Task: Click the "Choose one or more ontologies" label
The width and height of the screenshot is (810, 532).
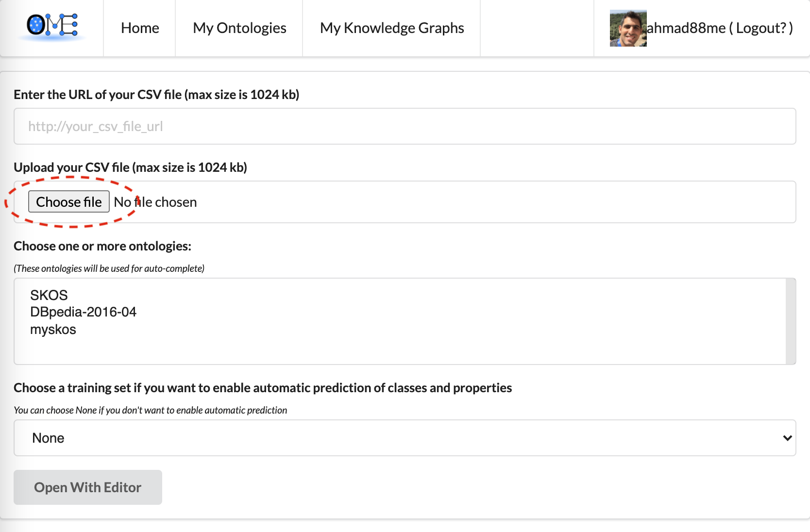Action: pos(102,246)
